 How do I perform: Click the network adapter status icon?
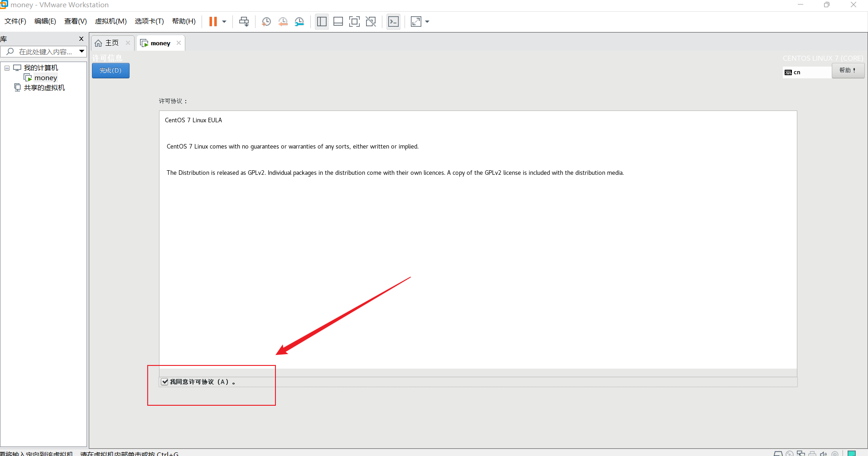801,453
